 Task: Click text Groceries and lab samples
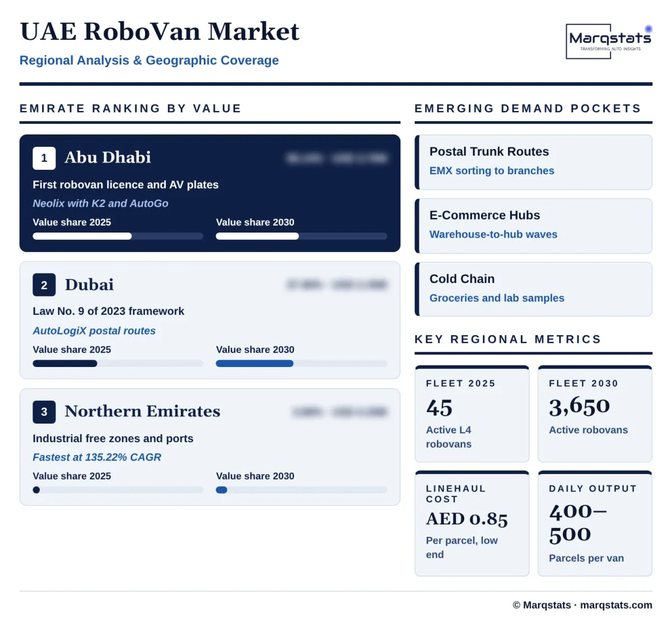coord(497,298)
